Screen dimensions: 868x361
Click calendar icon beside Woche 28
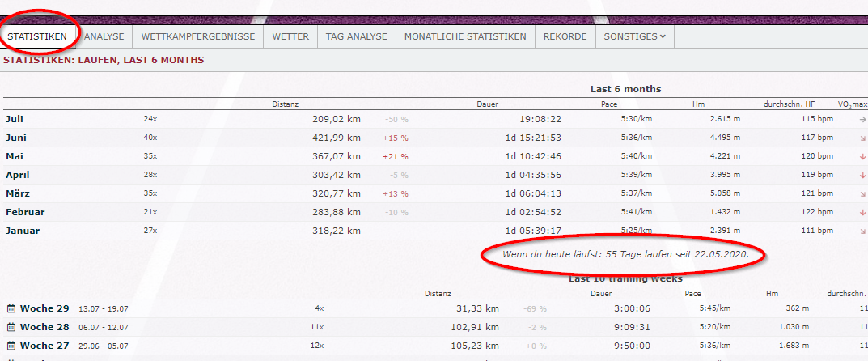(x=11, y=327)
